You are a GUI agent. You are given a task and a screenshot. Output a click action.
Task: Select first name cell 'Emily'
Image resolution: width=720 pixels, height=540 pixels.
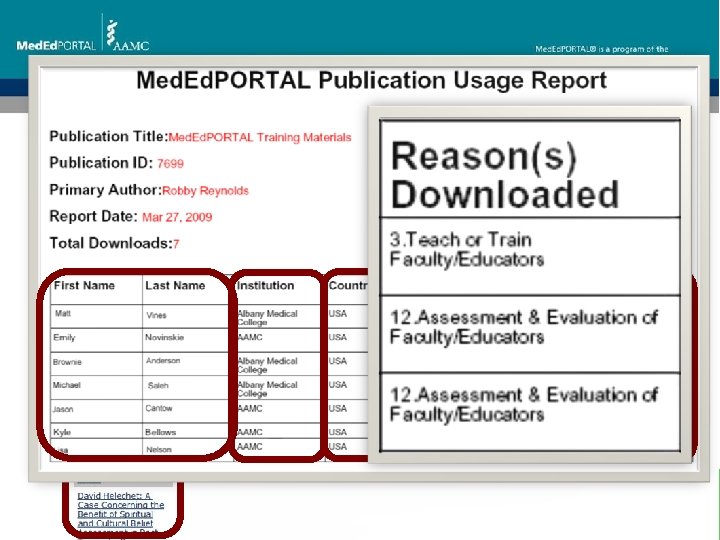coord(64,338)
